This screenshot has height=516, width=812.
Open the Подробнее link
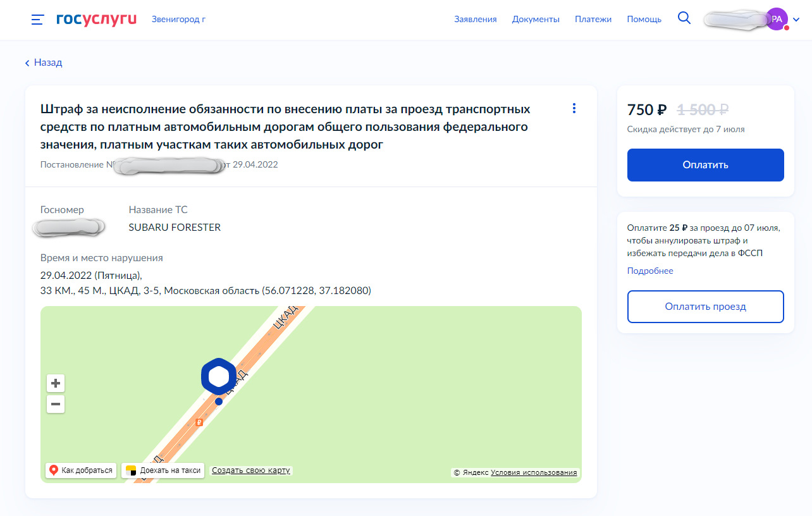pyautogui.click(x=650, y=271)
